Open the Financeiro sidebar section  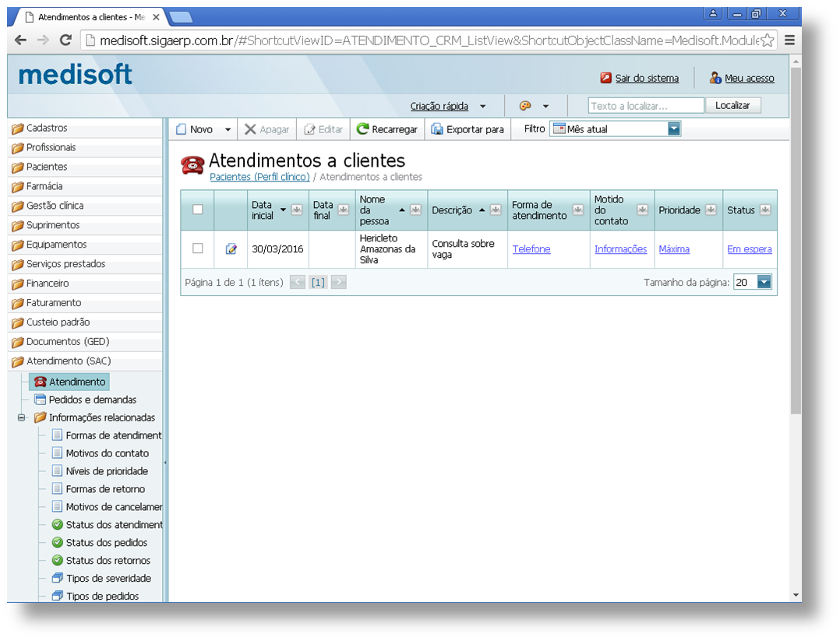pos(48,284)
